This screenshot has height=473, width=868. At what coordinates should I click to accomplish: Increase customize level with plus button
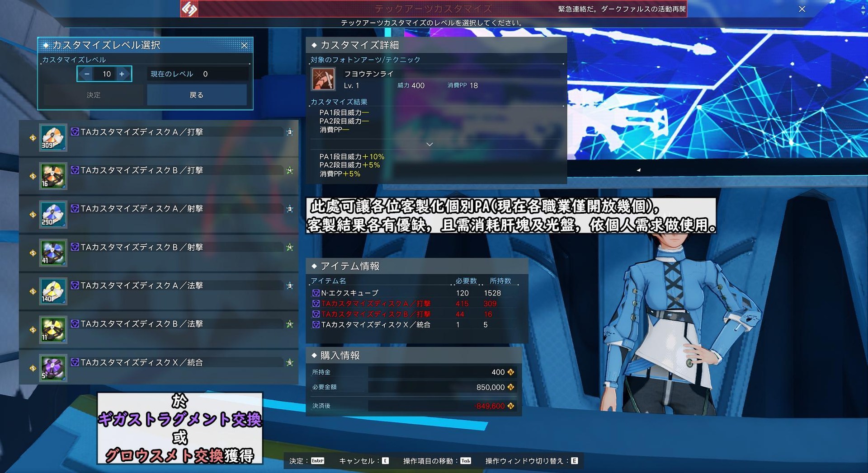[122, 74]
